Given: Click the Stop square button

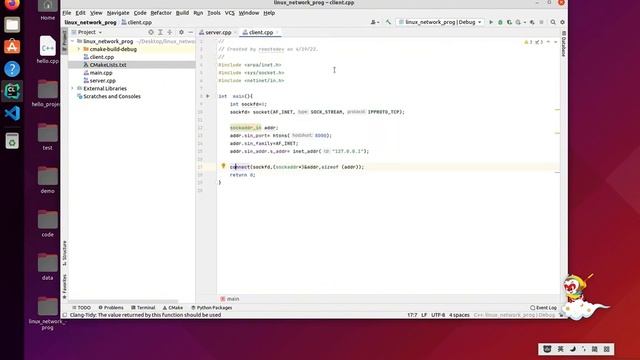Looking at the screenshot, I should [542, 22].
